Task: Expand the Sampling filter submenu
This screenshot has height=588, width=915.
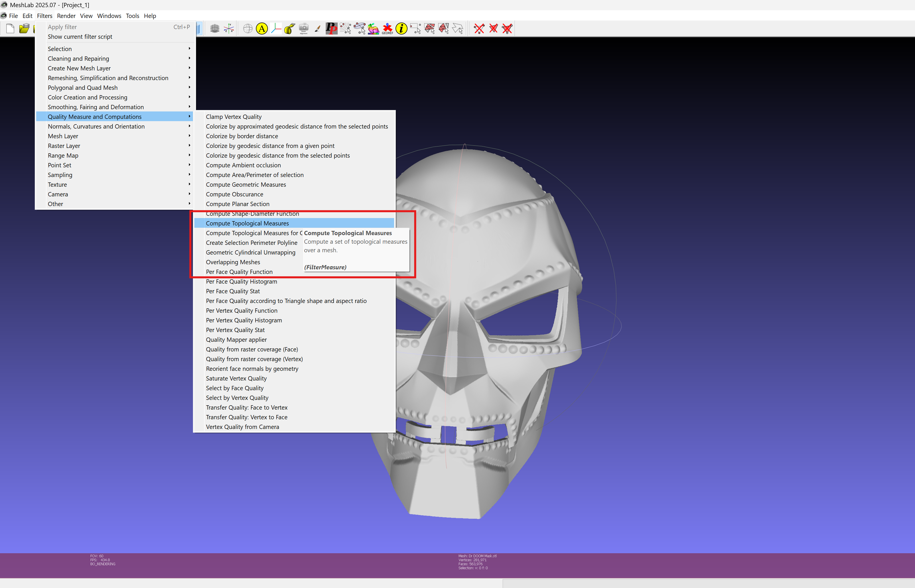Action: (x=115, y=175)
